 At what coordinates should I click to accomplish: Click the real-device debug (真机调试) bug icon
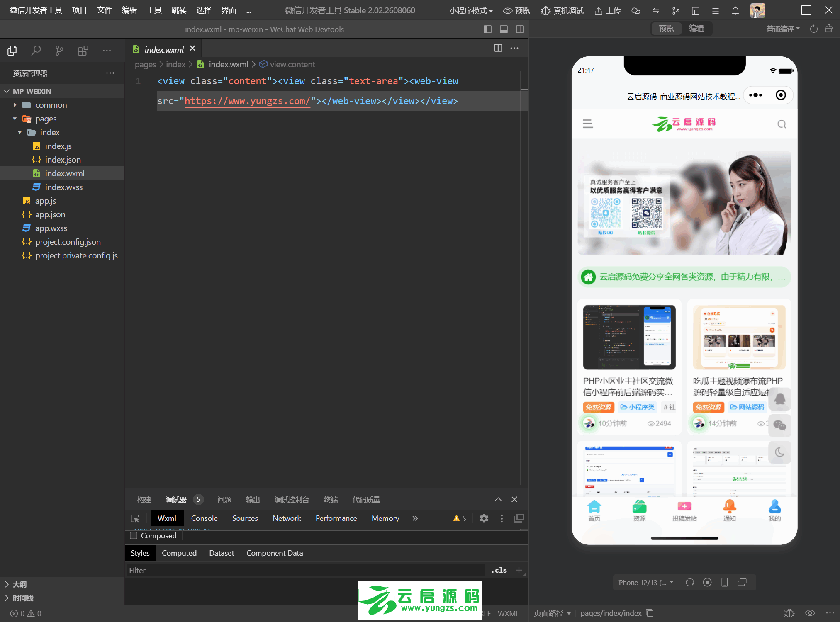pos(545,11)
